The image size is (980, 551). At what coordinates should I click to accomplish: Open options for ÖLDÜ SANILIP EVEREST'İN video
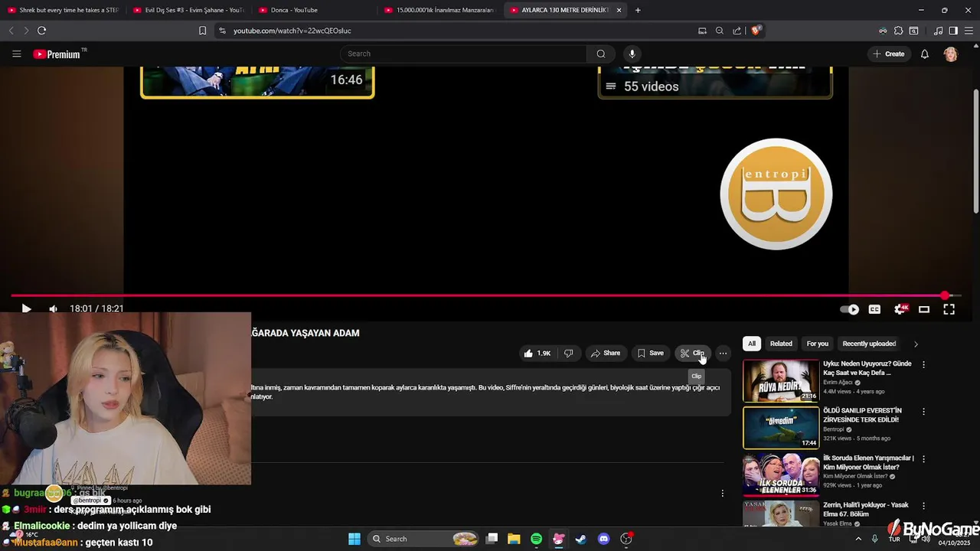coord(924,412)
